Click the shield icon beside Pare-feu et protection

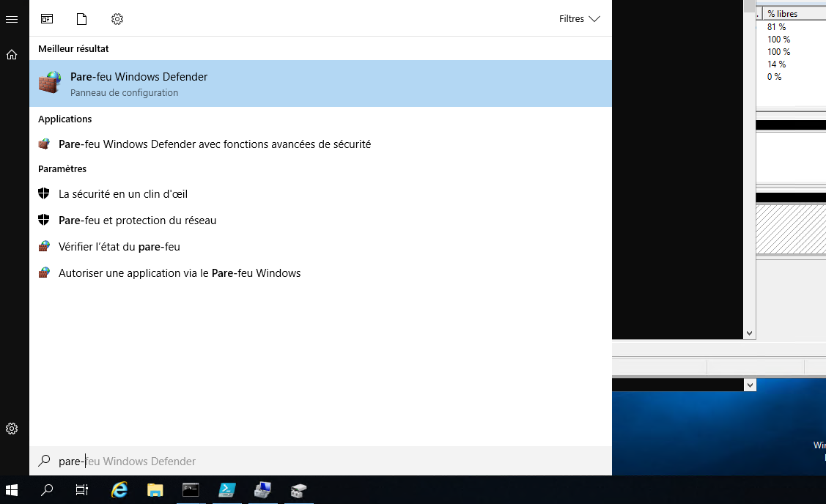(x=44, y=220)
